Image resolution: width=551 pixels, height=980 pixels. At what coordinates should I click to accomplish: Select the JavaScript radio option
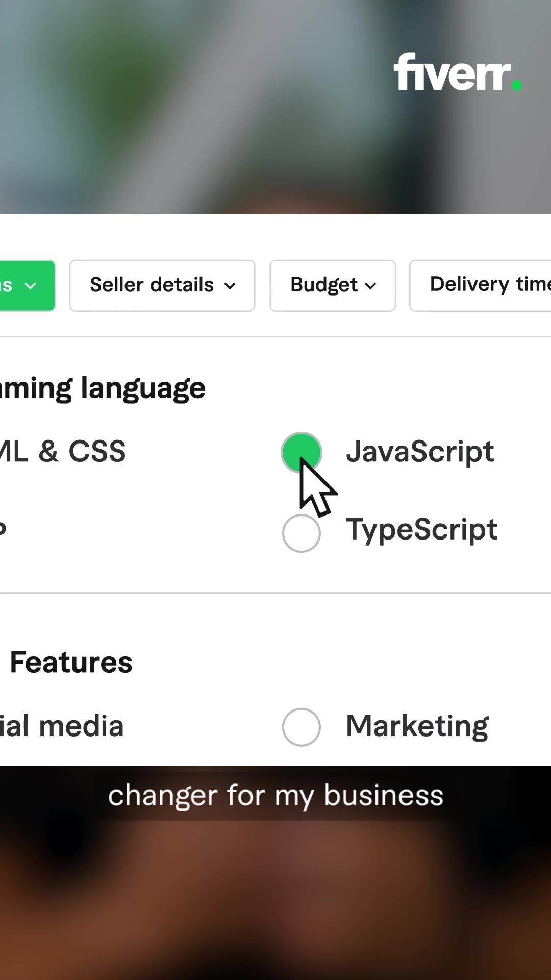[302, 453]
